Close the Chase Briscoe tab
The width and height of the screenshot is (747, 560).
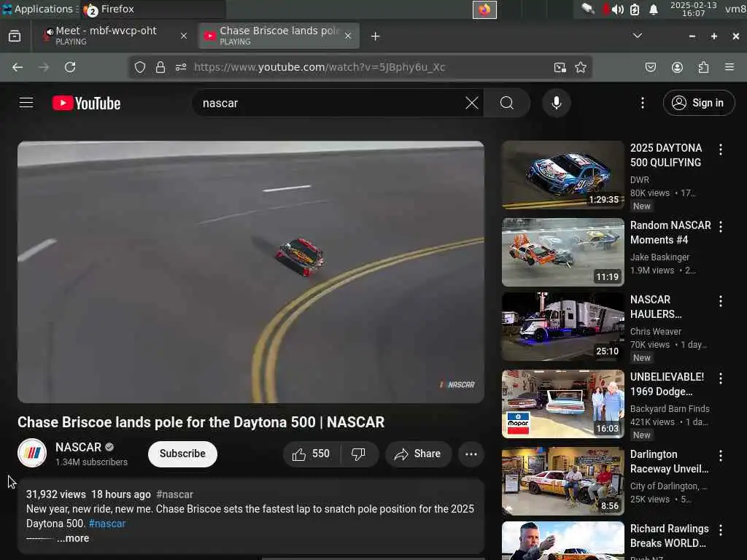(348, 36)
